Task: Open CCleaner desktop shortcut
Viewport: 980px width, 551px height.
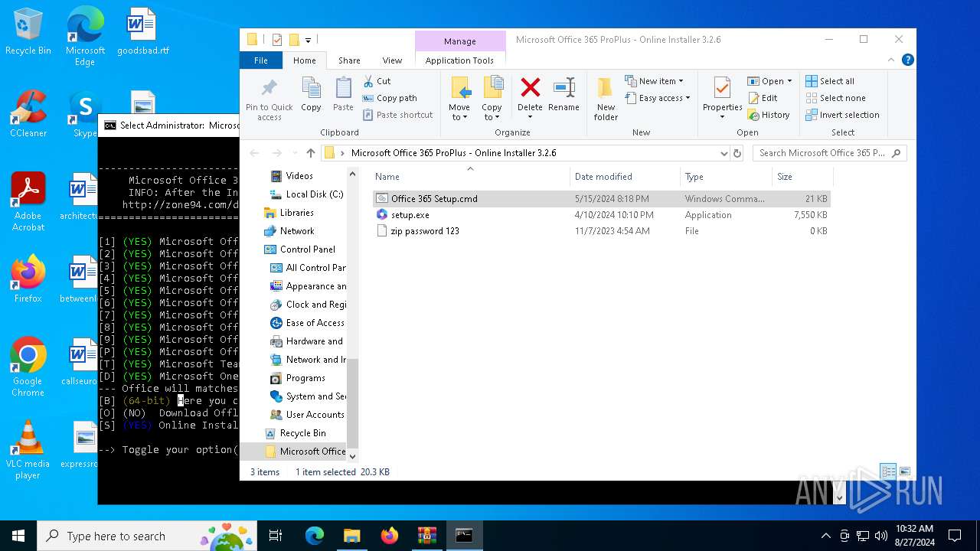Action: pos(28,115)
